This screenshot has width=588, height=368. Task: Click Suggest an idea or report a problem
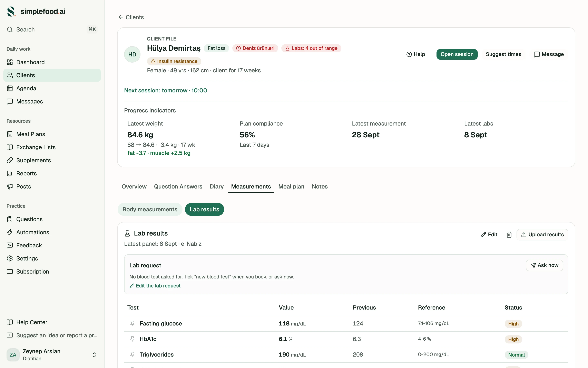[52, 336]
